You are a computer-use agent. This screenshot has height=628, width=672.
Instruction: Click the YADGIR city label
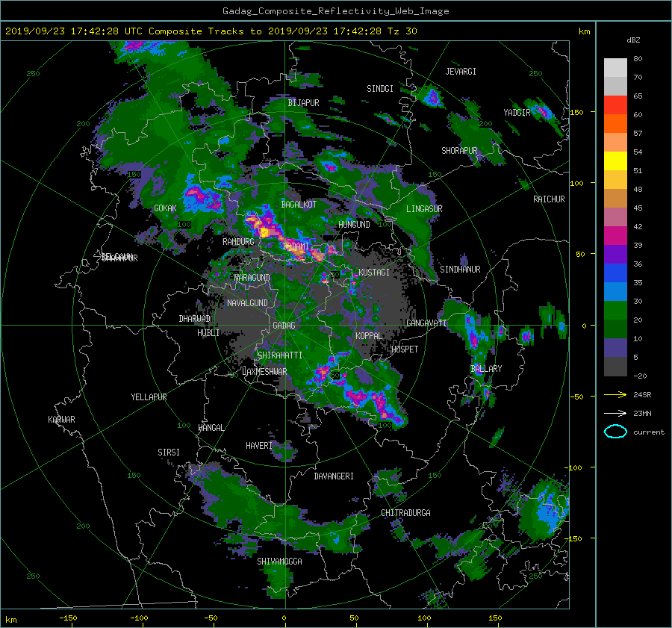pyautogui.click(x=517, y=113)
